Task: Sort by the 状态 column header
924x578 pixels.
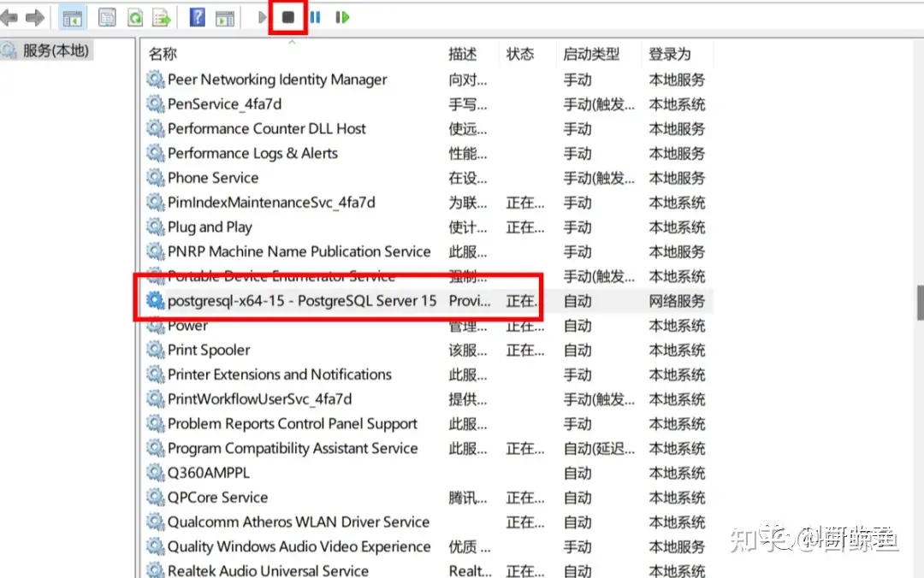Action: click(520, 54)
